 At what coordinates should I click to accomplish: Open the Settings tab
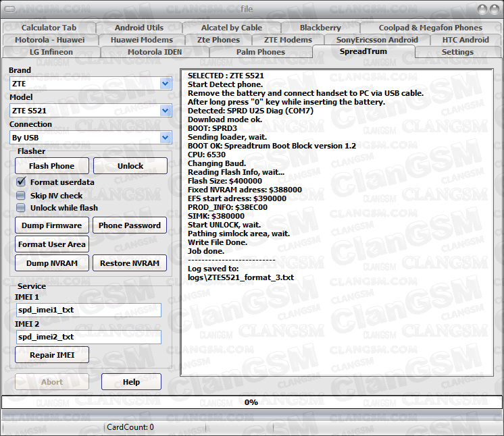[x=457, y=52]
